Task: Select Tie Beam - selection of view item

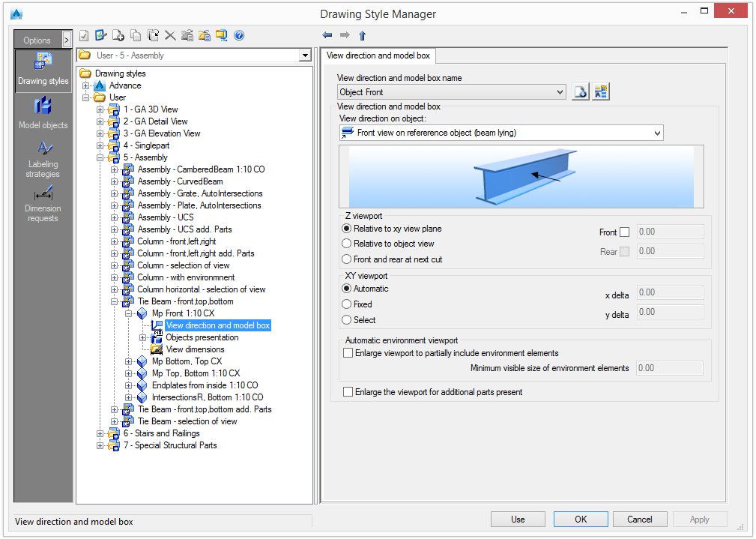Action: [187, 421]
